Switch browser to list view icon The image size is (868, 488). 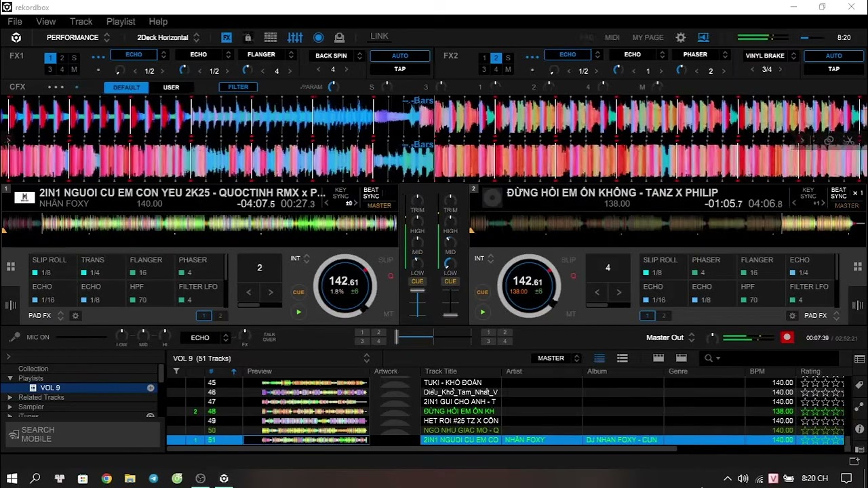pos(599,358)
